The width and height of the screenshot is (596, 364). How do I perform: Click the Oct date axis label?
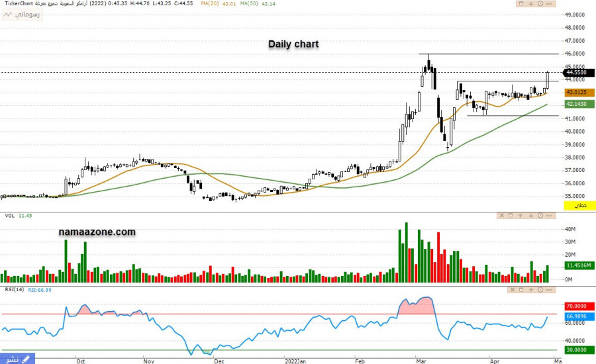click(x=81, y=361)
